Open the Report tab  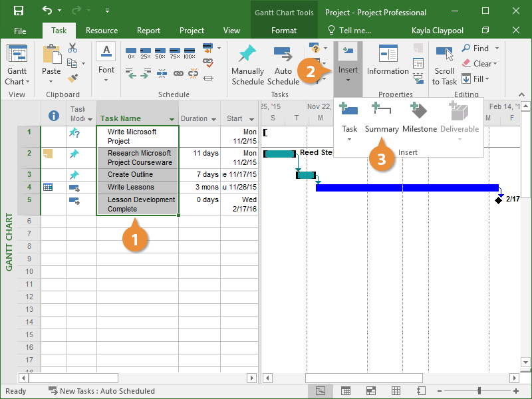(148, 31)
